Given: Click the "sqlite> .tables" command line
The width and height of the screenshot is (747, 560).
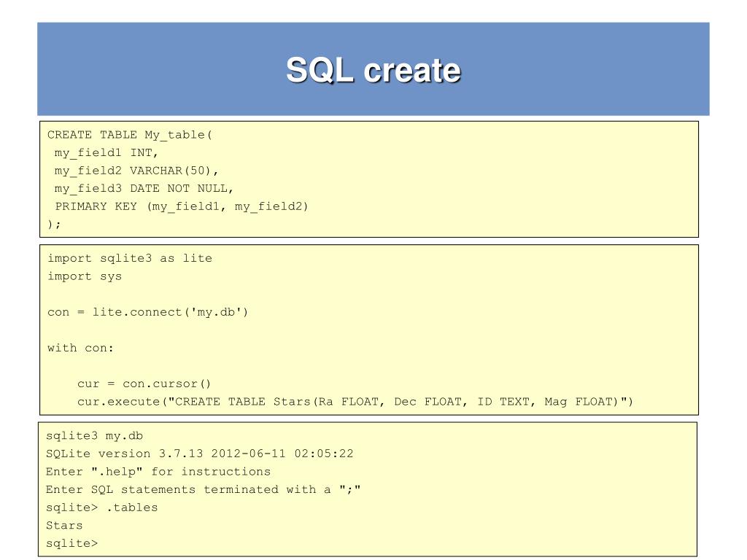Looking at the screenshot, I should [x=101, y=507].
